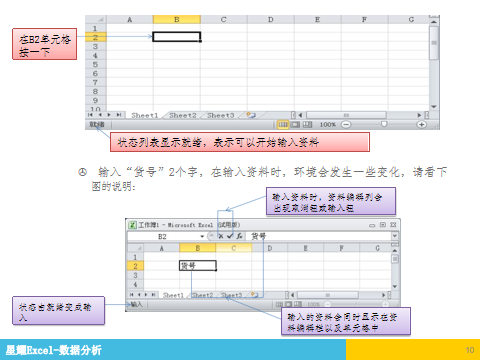Select Normal view in the 就绪 spreadsheet

point(283,125)
